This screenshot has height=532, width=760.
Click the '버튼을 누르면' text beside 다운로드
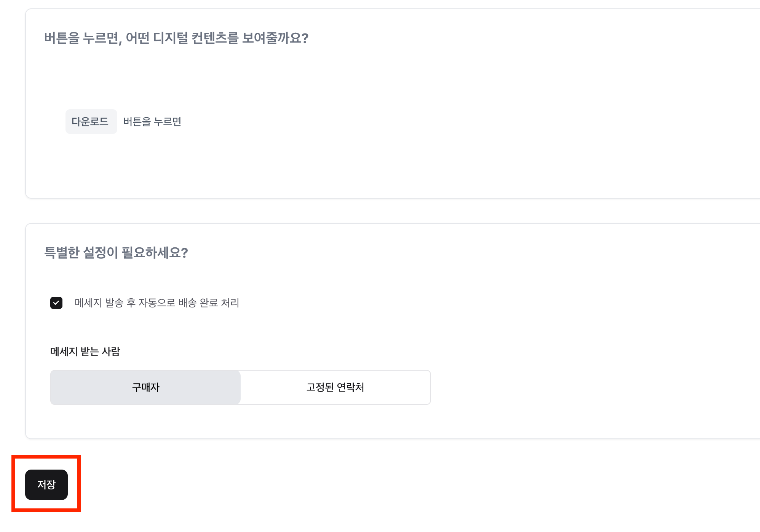(x=152, y=122)
